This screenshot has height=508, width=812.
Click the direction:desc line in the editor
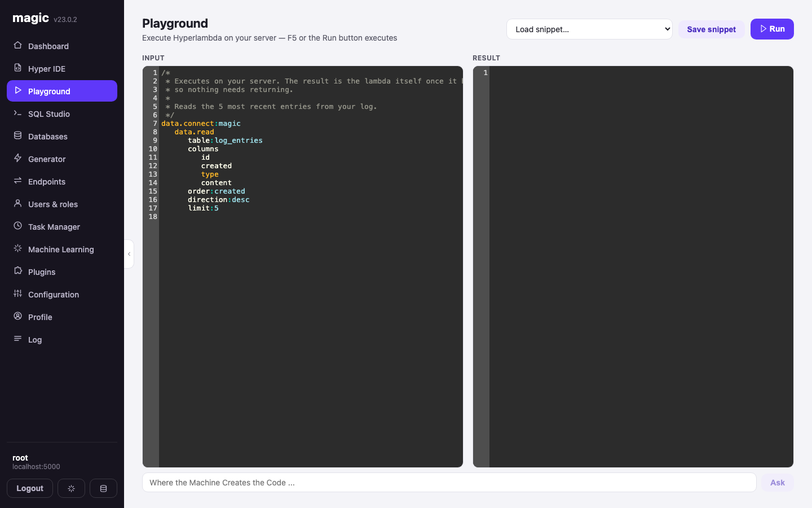pyautogui.click(x=218, y=200)
